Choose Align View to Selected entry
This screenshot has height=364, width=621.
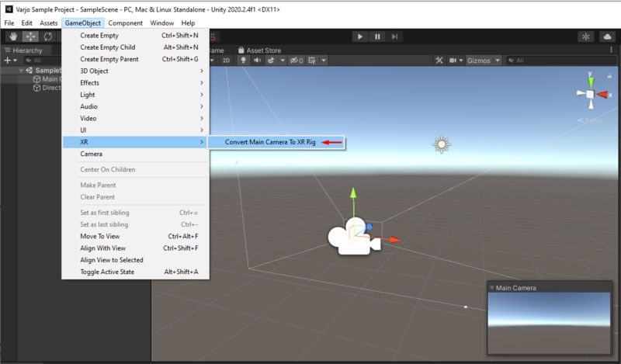(135, 260)
